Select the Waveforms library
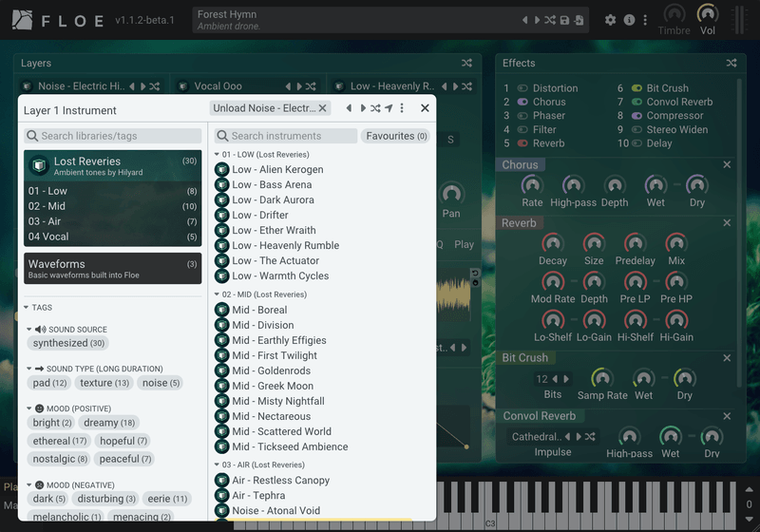This screenshot has height=532, width=760. [112, 268]
